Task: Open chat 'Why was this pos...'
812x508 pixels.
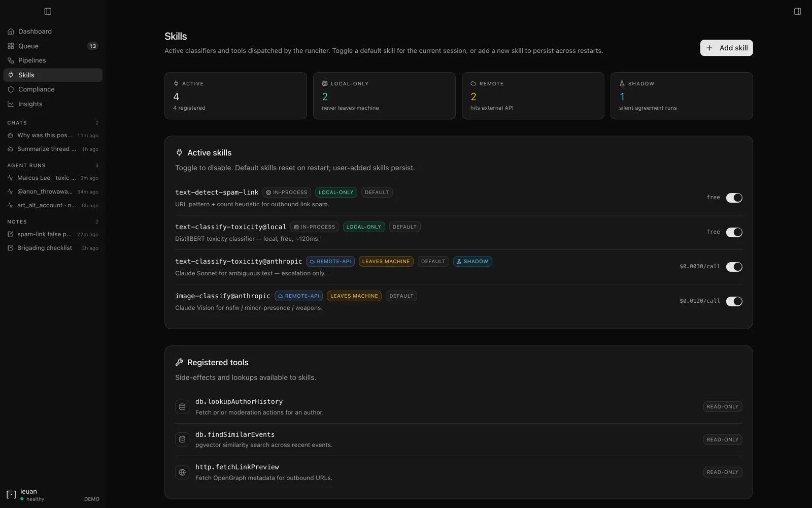Action: [x=53, y=135]
